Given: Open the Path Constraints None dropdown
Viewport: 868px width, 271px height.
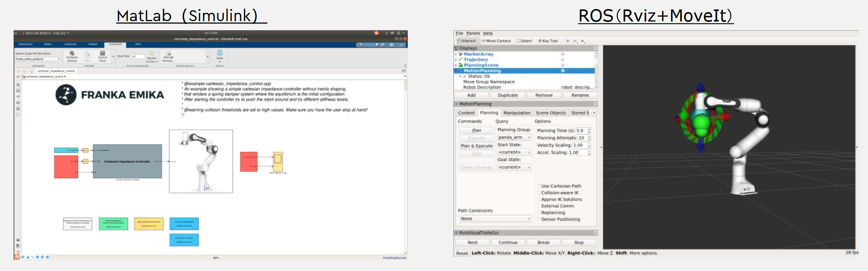Looking at the screenshot, I should (x=495, y=219).
